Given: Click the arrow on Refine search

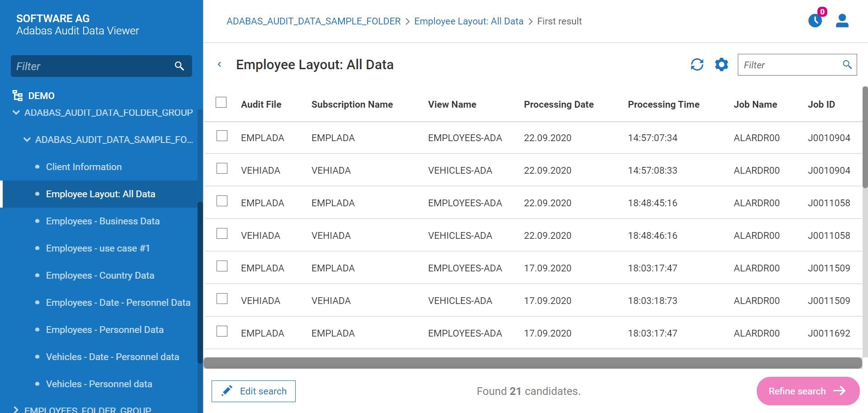Looking at the screenshot, I should coord(840,391).
